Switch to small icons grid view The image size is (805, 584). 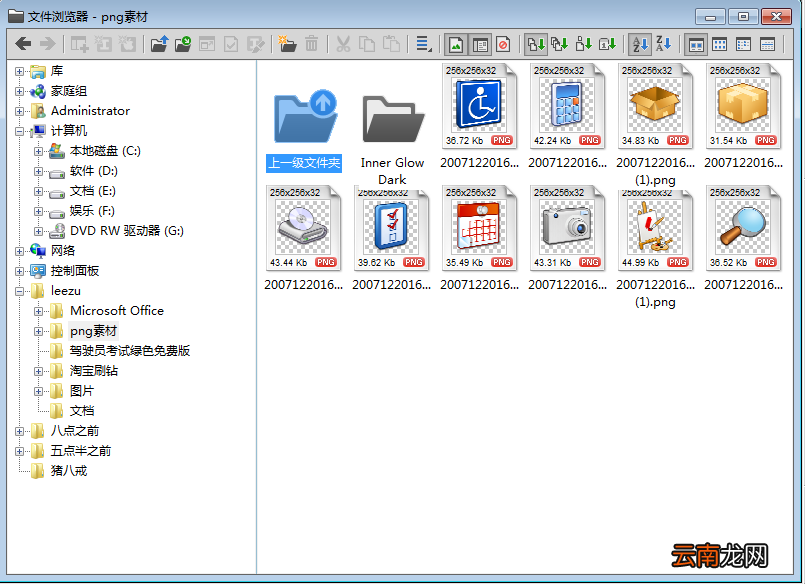pos(720,45)
